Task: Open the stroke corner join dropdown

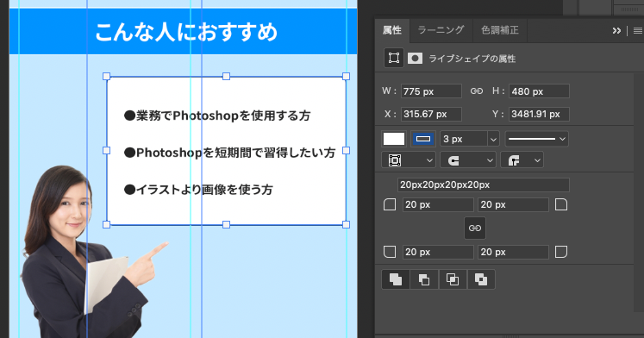Action: click(x=522, y=160)
